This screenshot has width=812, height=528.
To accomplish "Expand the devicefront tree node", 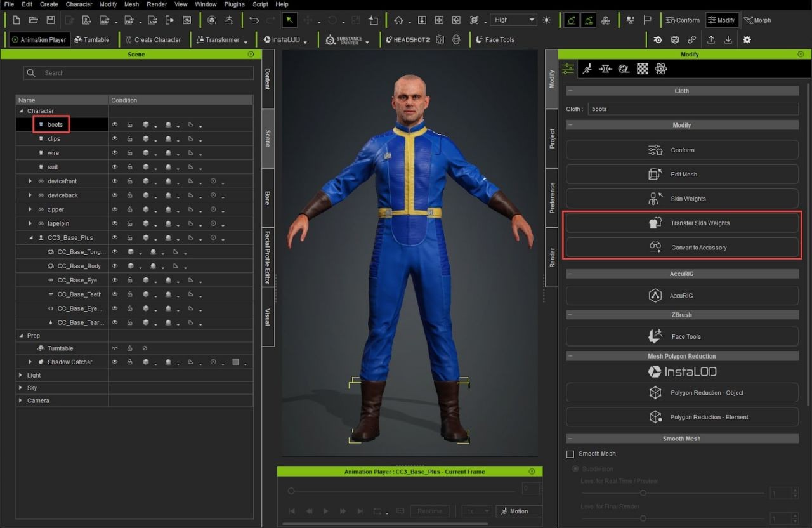I will [30, 181].
